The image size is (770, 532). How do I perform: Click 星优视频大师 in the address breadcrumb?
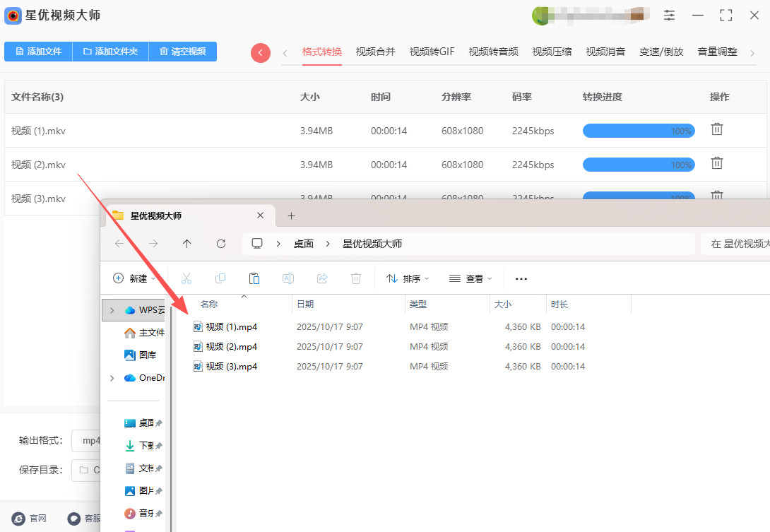point(372,244)
